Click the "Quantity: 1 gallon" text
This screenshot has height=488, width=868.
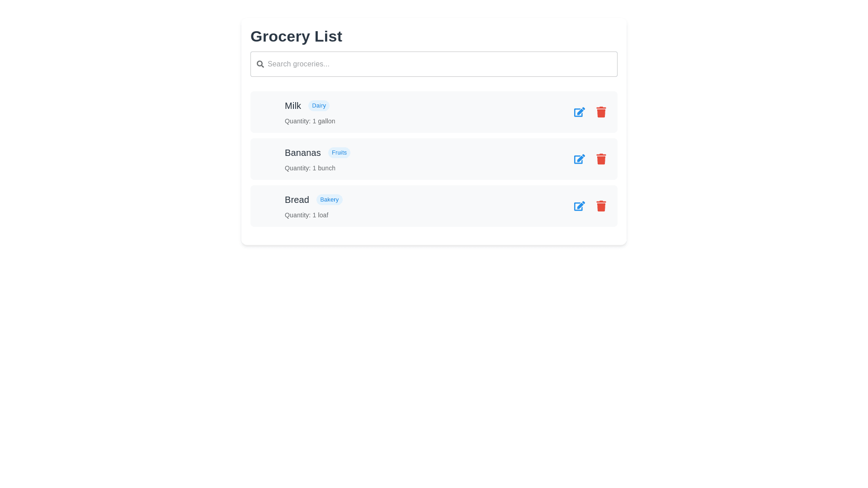coord(310,121)
